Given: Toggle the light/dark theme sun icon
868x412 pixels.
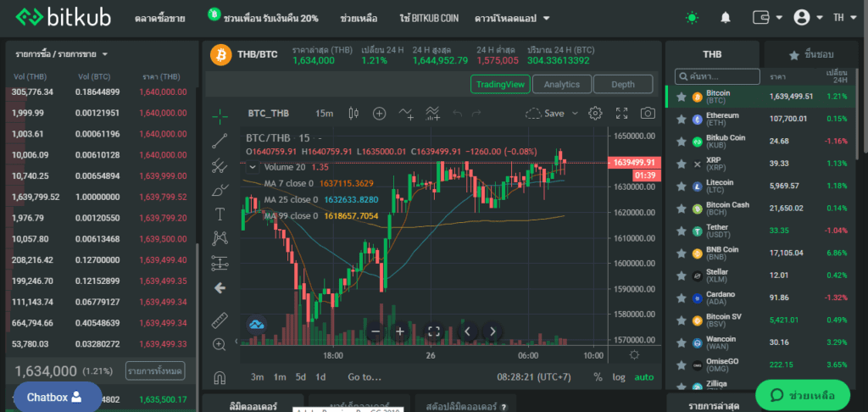Looking at the screenshot, I should (692, 18).
